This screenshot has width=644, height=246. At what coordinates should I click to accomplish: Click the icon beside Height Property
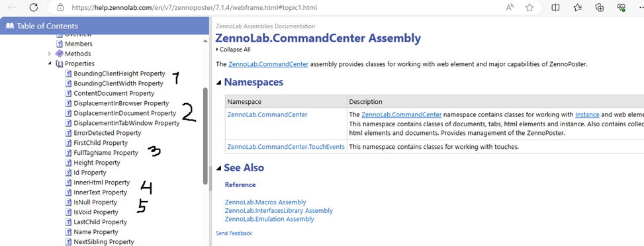pyautogui.click(x=69, y=163)
